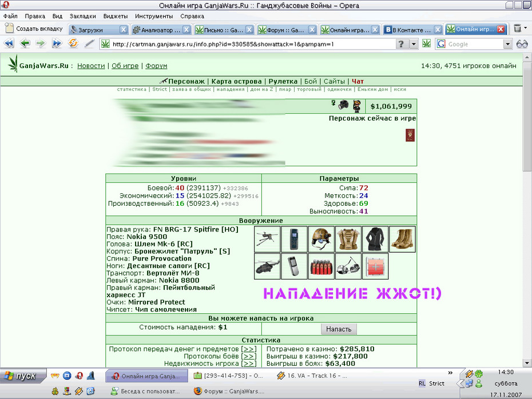Open the нападения submenu link
Screen dimensions: 532x399
(x=231, y=90)
